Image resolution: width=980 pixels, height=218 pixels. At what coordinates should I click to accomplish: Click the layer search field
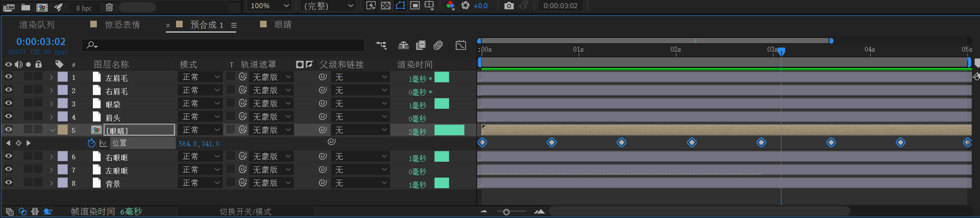[223, 45]
